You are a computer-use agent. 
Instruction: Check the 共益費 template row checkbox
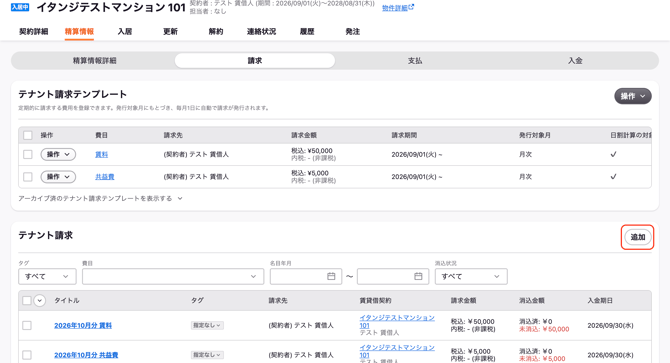(x=28, y=176)
